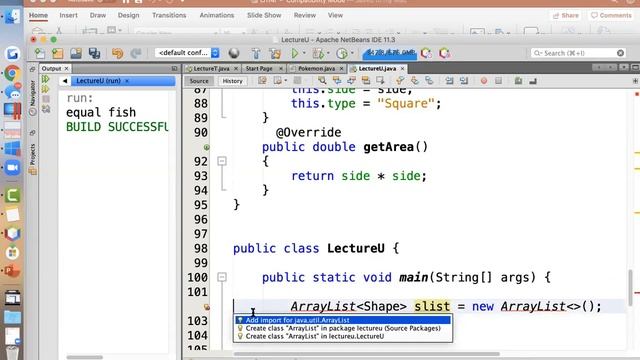Viewport: 640px width, 360px height.
Task: Click the Toggle Highlight Search icon
Action: (366, 81)
